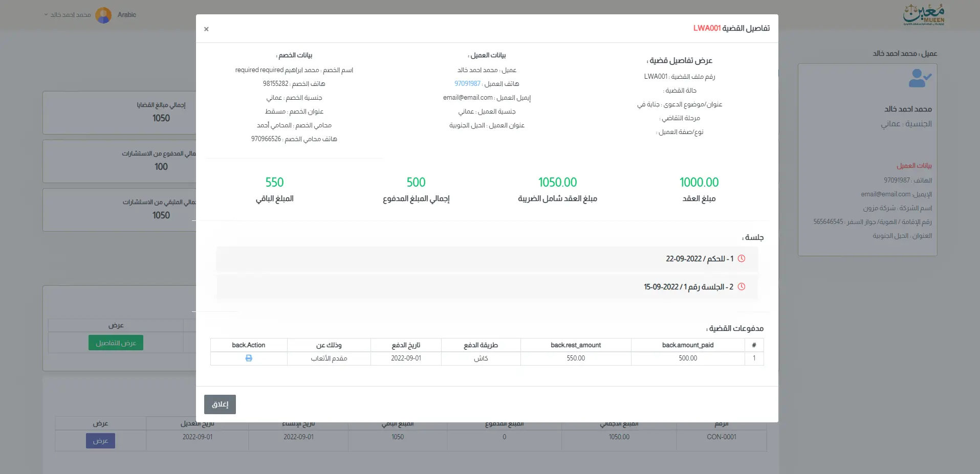Click the client profile icon in the sidebar card
The width and height of the screenshot is (980, 474).
click(919, 78)
